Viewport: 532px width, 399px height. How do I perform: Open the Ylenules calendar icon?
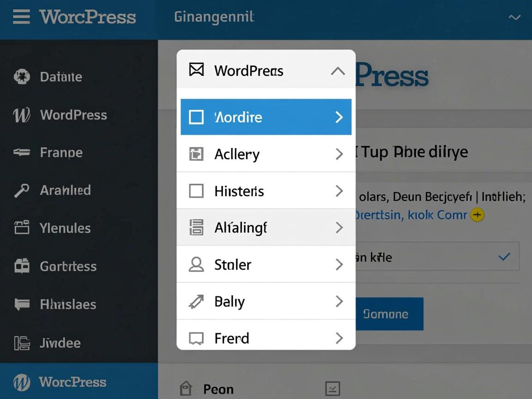21,228
